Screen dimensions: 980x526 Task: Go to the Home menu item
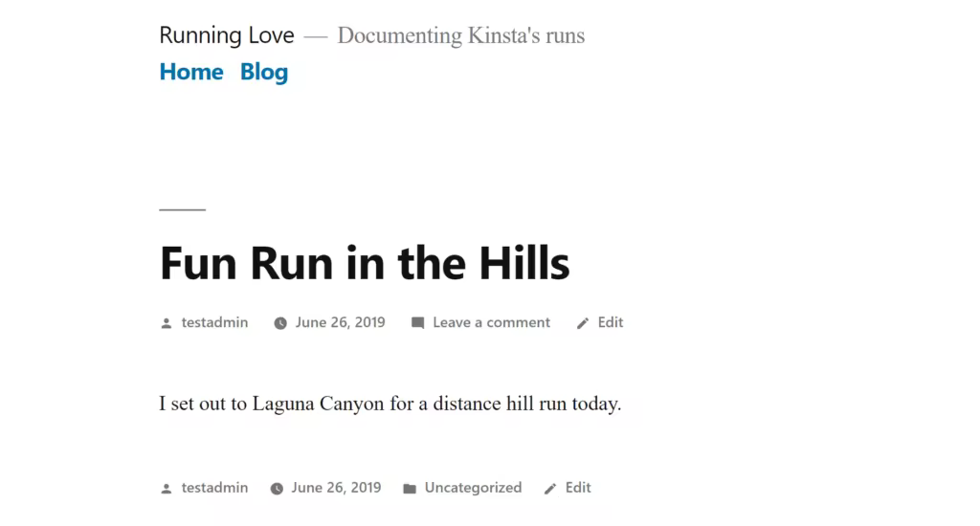(191, 72)
